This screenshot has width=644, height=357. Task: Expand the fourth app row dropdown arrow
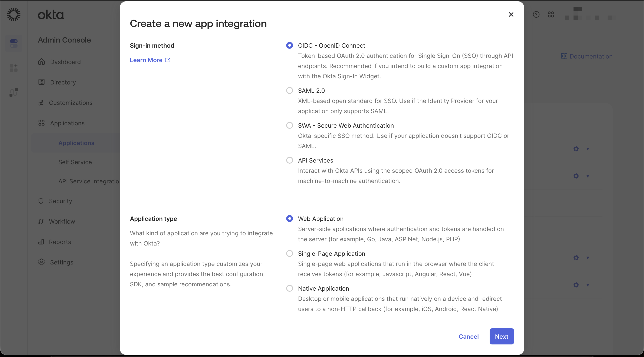[x=588, y=285]
